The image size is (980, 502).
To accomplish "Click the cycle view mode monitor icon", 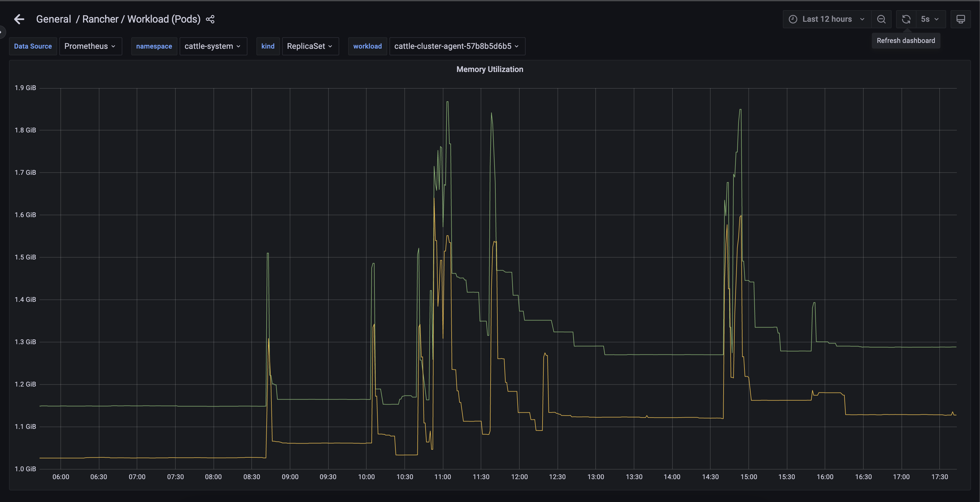I will (960, 19).
